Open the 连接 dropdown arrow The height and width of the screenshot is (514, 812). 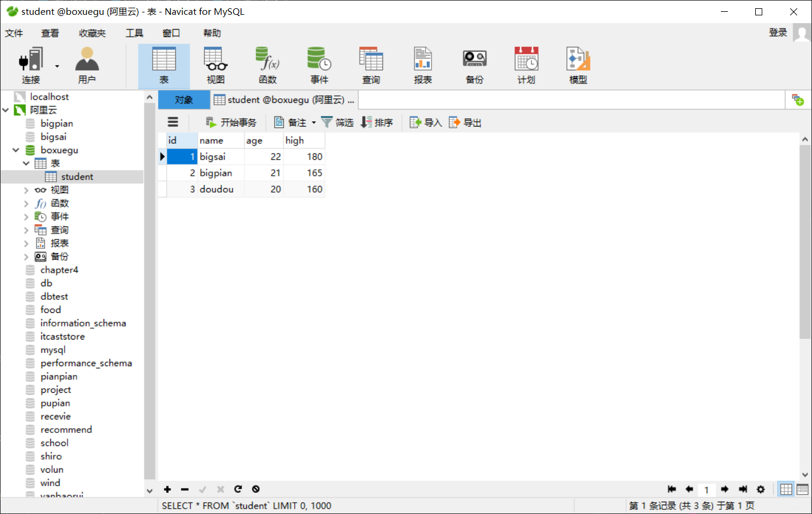(57, 66)
